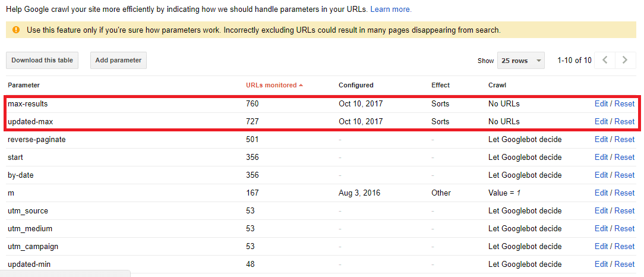Reset the by-date parameter
Screen dimensions: 644x277
click(624, 175)
